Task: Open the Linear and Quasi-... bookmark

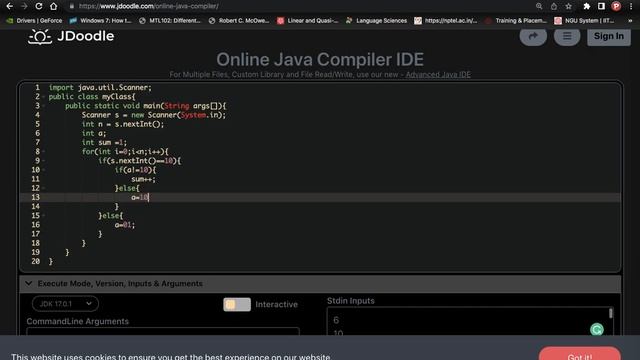Action: coord(308,20)
